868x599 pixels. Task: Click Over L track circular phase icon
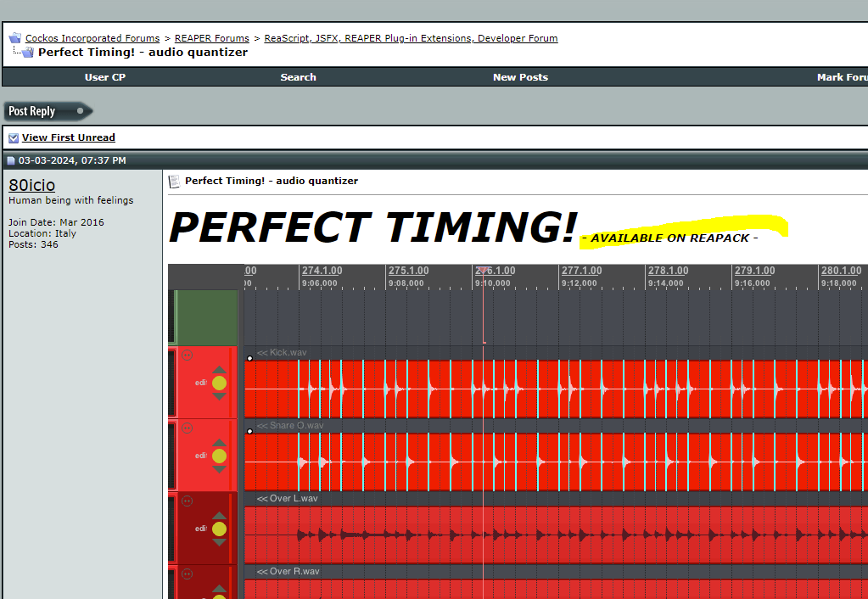[188, 501]
